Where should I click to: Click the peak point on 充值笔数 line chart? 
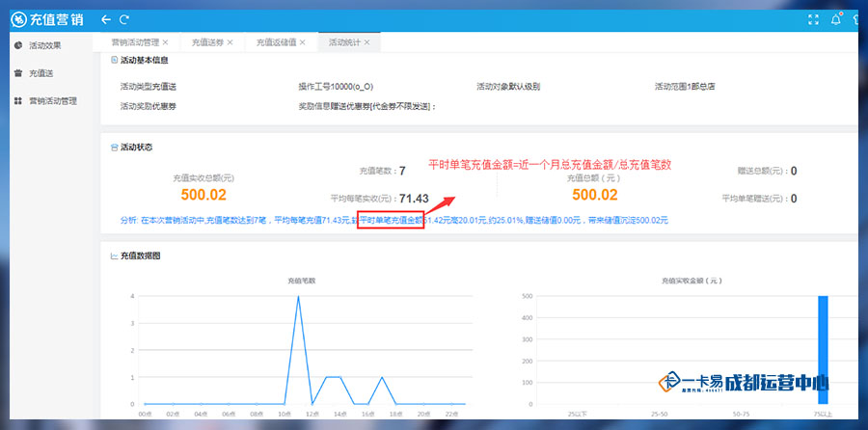[298, 296]
